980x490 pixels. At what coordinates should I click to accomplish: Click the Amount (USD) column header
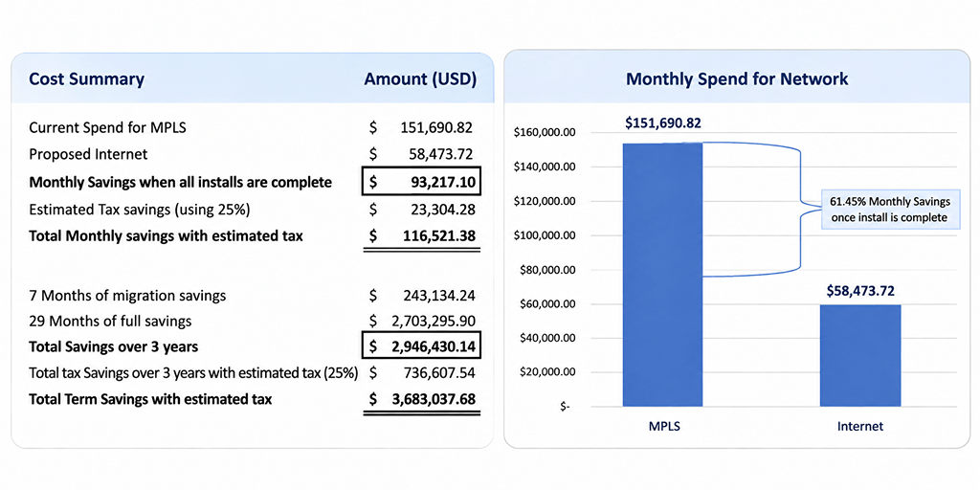pyautogui.click(x=420, y=79)
